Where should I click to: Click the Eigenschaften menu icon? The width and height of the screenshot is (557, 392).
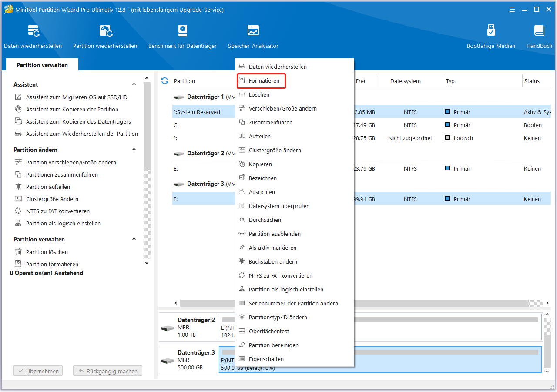coord(242,359)
